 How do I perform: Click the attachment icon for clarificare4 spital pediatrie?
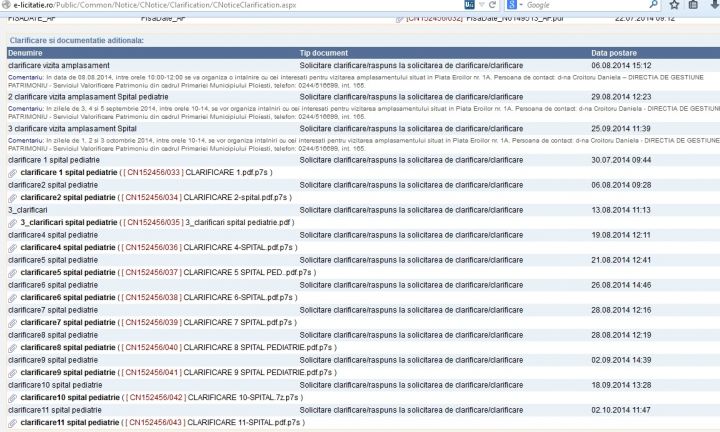click(12, 247)
